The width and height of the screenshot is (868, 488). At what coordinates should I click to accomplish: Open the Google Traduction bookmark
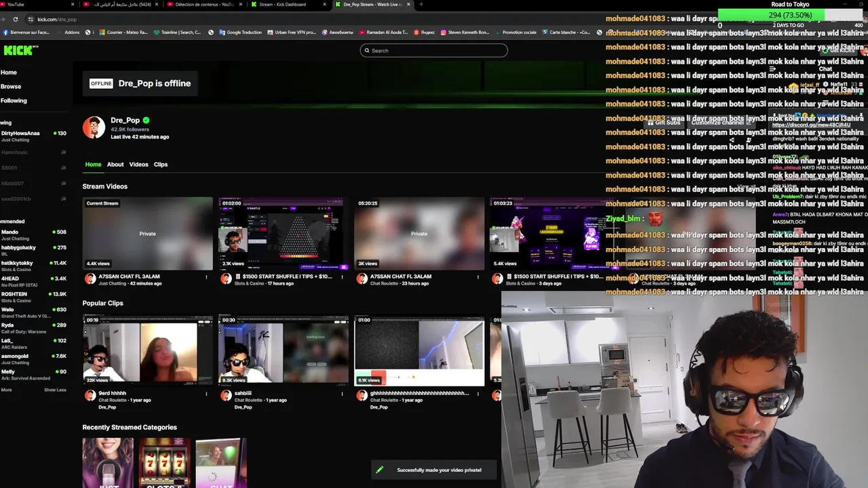240,32
